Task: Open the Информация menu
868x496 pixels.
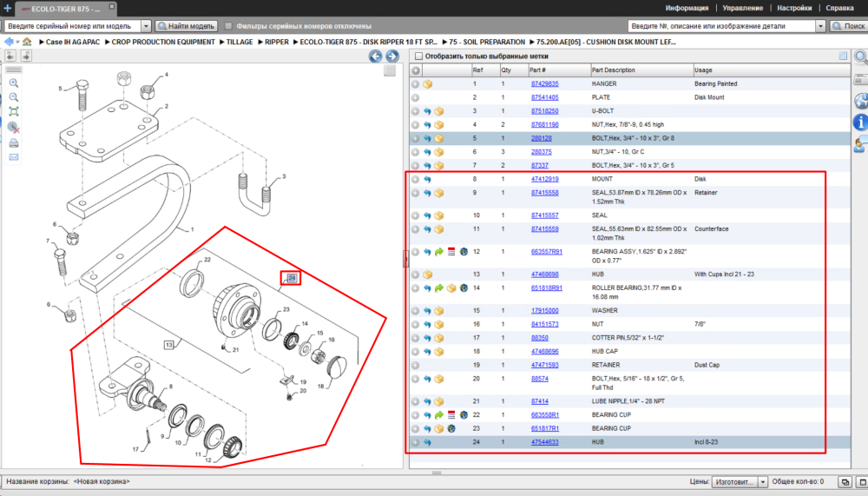Action: point(687,9)
